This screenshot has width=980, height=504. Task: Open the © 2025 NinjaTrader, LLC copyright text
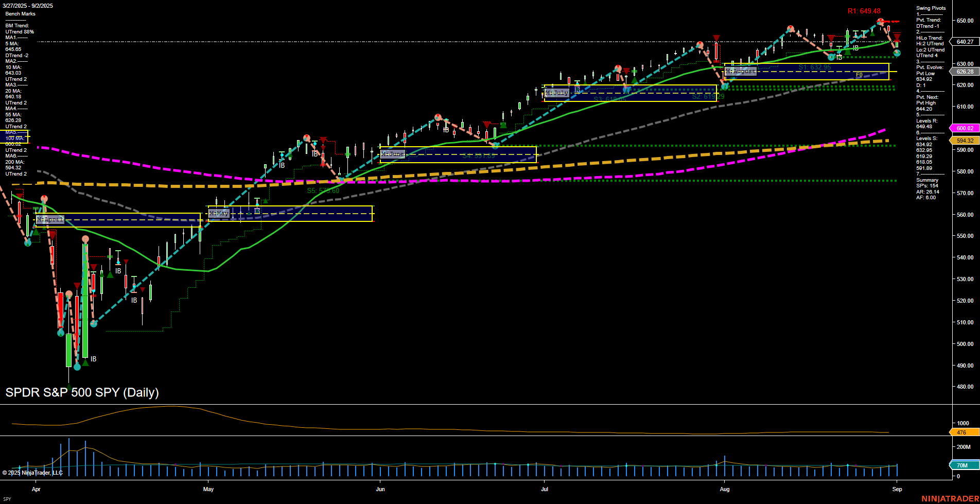pyautogui.click(x=33, y=472)
